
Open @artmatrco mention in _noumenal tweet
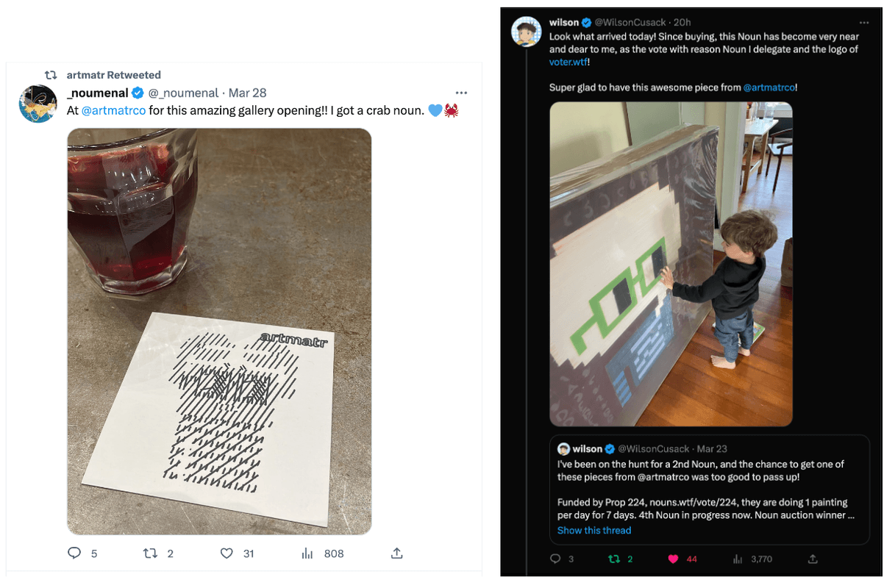tap(113, 111)
